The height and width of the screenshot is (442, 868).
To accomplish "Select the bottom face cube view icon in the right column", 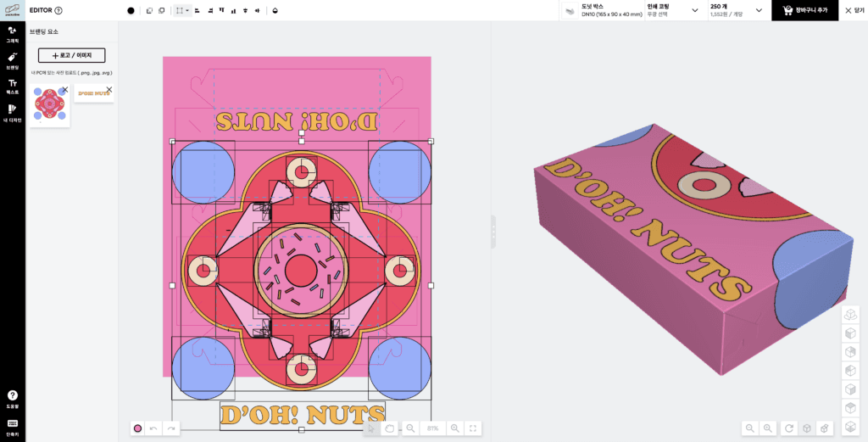I will [849, 427].
